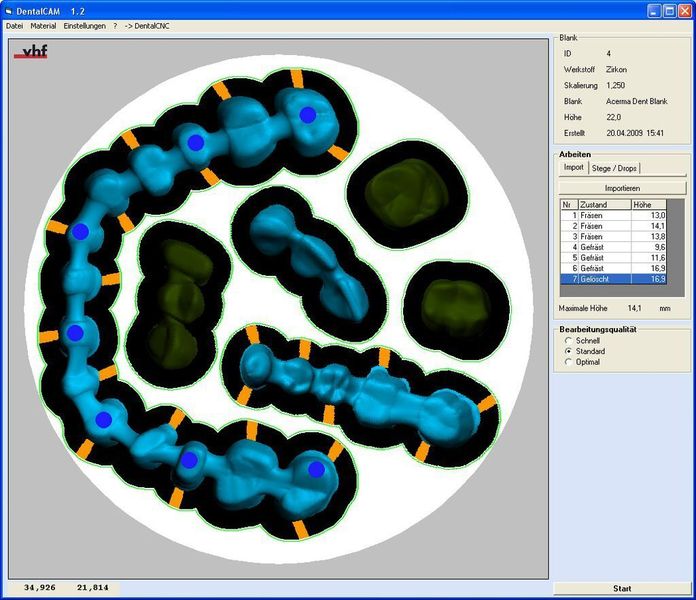Select row 6 Gefräst with height 16,9
The width and height of the screenshot is (696, 600).
coord(613,268)
